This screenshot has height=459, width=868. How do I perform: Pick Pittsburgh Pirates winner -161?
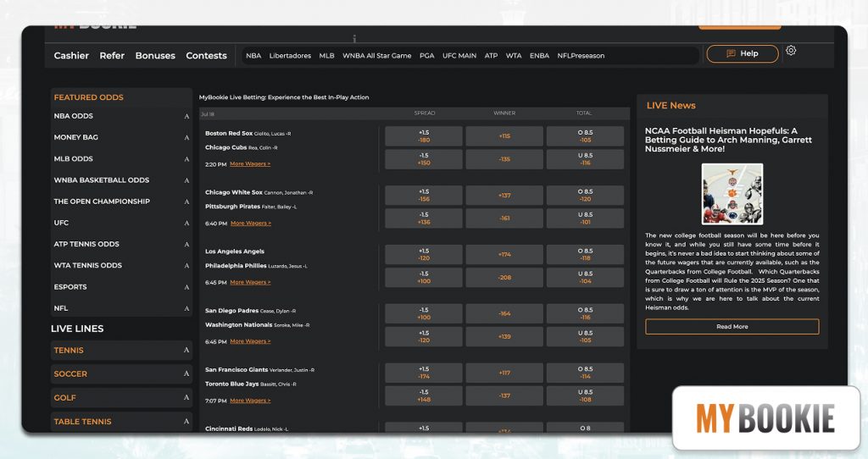[504, 218]
